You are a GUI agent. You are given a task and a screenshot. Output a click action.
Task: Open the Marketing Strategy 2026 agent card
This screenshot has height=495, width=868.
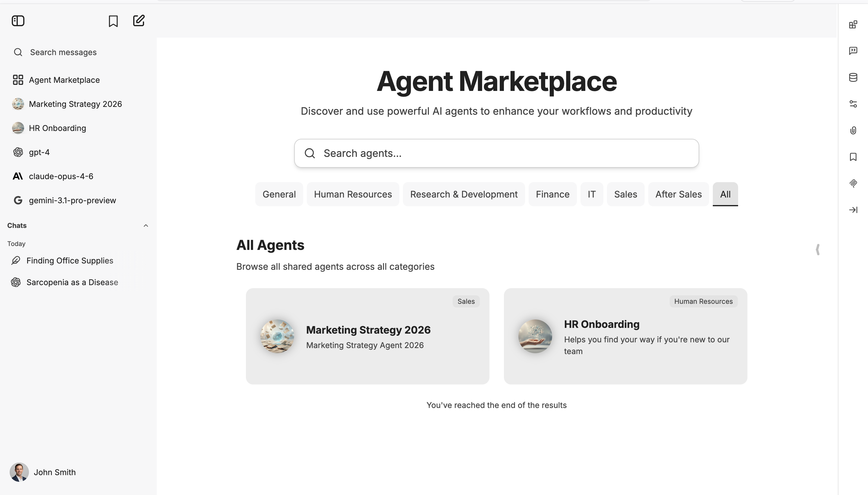tap(367, 337)
